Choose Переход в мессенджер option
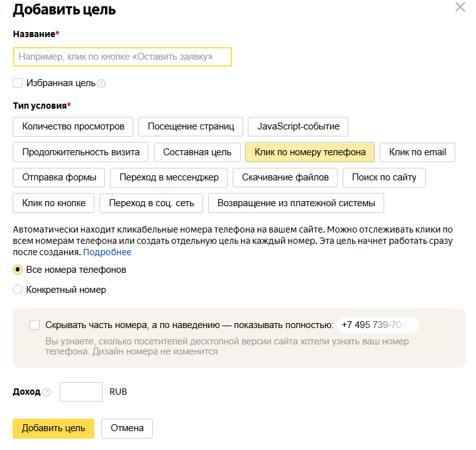The height and width of the screenshot is (450, 476). click(x=169, y=177)
